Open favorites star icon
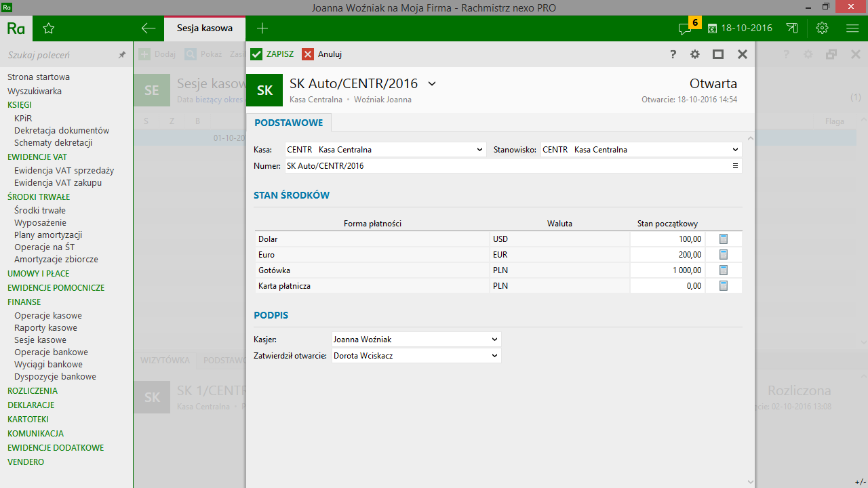This screenshot has width=868, height=488. (48, 28)
